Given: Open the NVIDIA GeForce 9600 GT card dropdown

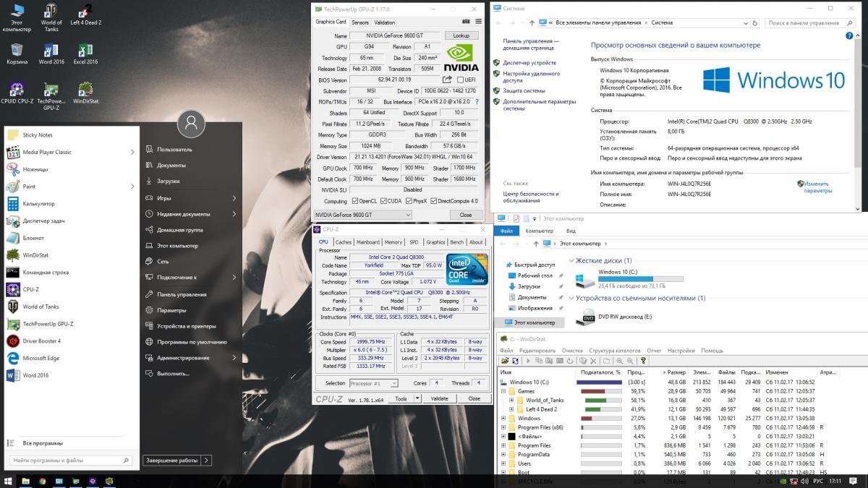Looking at the screenshot, I should (363, 215).
